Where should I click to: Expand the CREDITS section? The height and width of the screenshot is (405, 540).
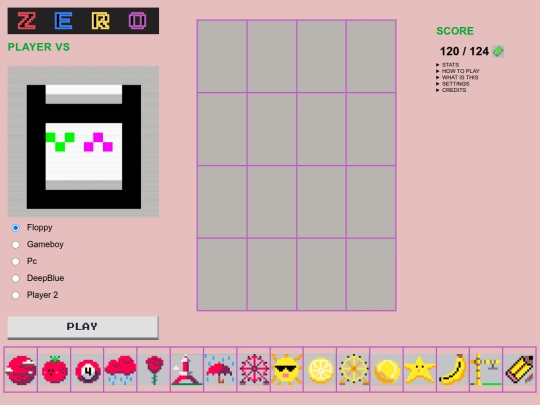coord(451,90)
